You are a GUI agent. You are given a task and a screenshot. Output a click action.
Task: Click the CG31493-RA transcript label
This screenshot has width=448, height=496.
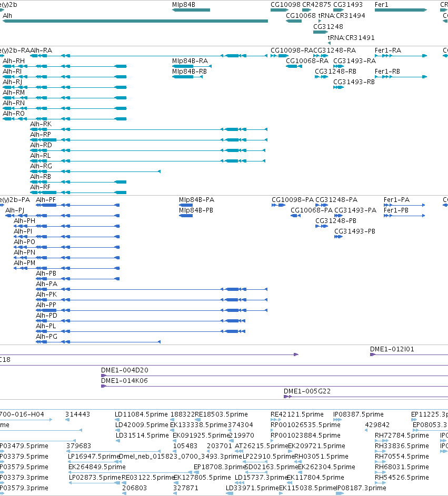click(x=355, y=60)
